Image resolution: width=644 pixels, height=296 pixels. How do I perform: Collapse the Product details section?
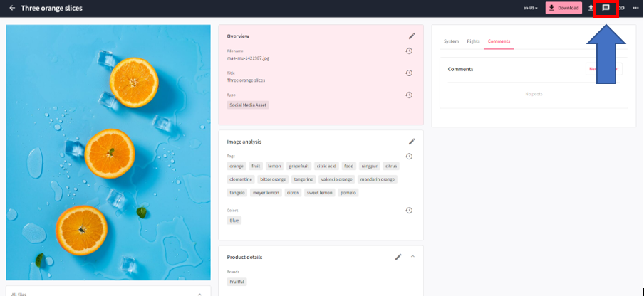[412, 257]
